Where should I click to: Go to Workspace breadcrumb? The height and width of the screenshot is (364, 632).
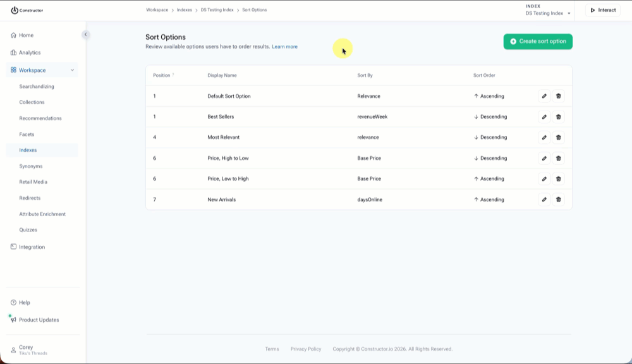pos(157,9)
